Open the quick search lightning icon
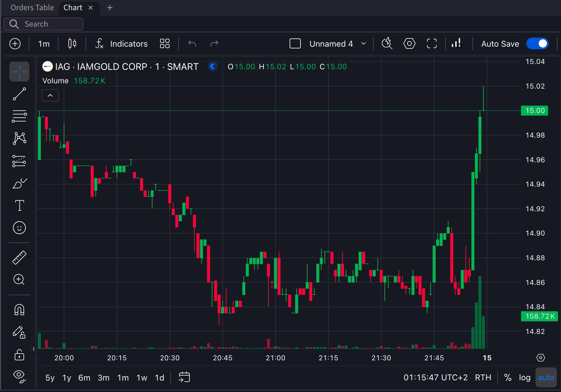 pyautogui.click(x=387, y=44)
